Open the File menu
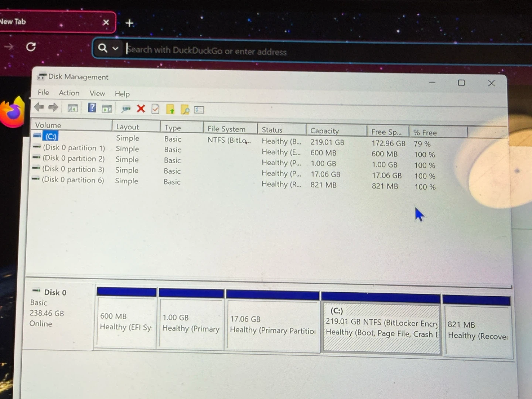This screenshot has width=532, height=399. click(43, 92)
